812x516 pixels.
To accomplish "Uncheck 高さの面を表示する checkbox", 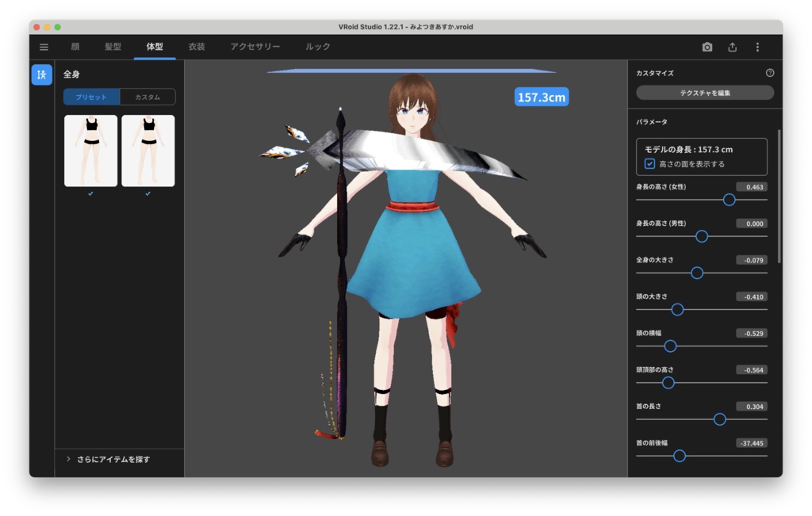I will (649, 163).
